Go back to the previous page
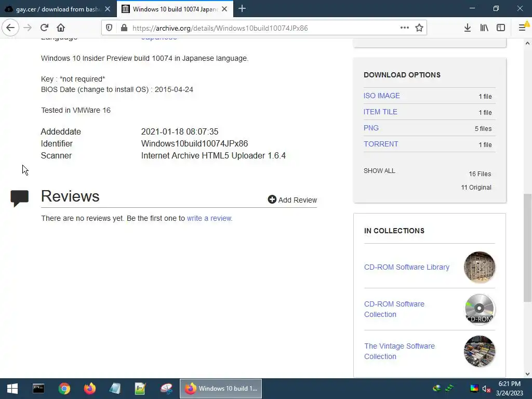This screenshot has height=399, width=532. (10, 28)
